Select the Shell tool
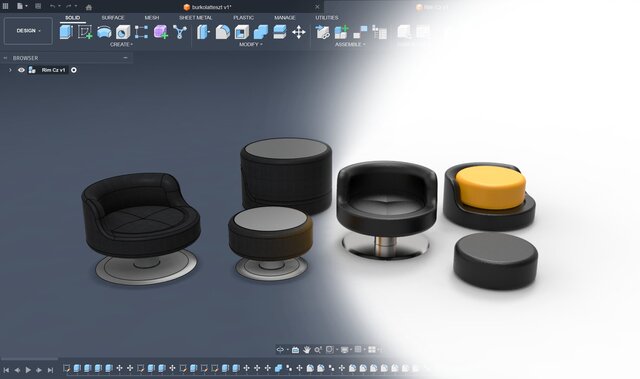 [x=242, y=32]
